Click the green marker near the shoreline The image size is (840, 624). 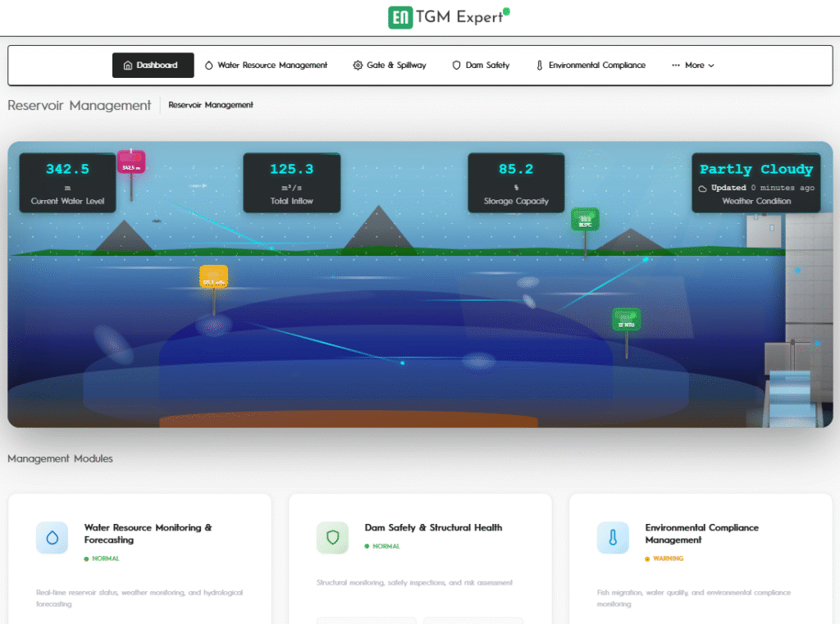(585, 220)
